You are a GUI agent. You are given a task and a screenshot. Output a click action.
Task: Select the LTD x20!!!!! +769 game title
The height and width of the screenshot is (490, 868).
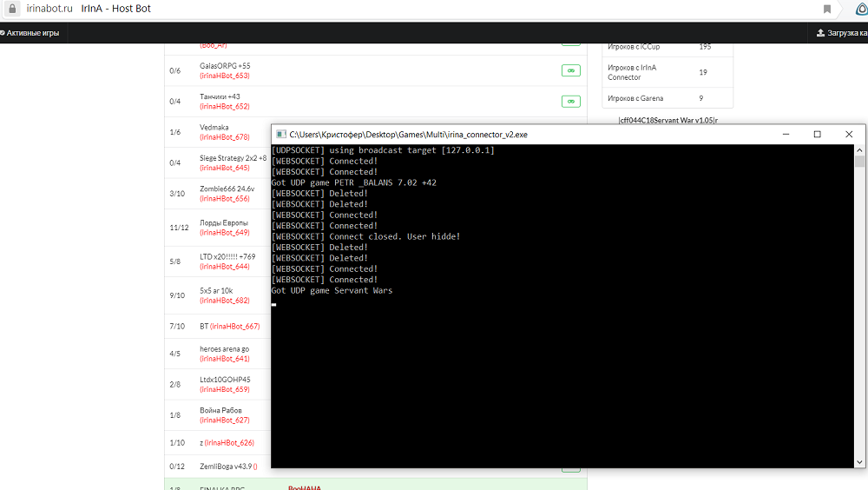coord(227,256)
